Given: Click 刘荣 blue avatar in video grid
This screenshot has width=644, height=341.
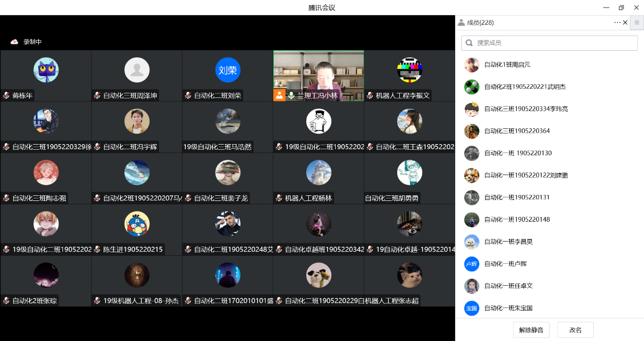Looking at the screenshot, I should pos(228,70).
